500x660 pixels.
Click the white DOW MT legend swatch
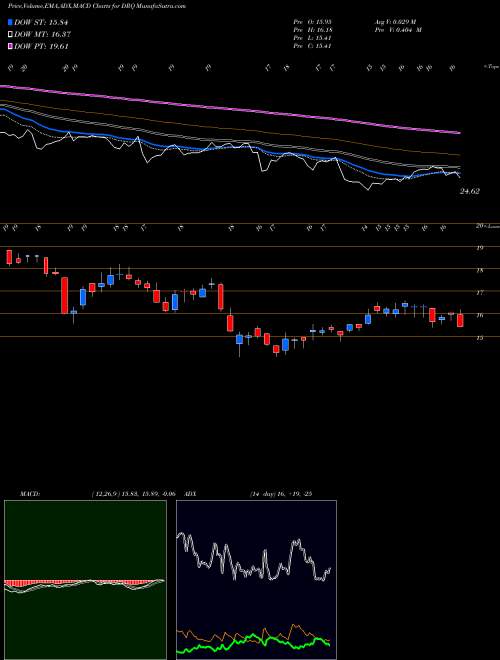10,35
